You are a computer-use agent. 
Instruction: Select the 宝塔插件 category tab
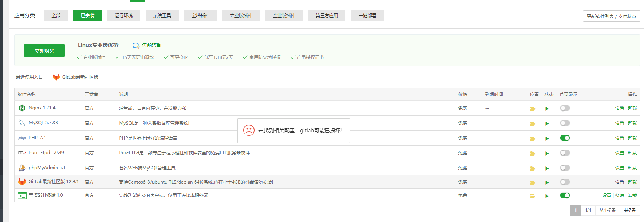[x=201, y=15]
